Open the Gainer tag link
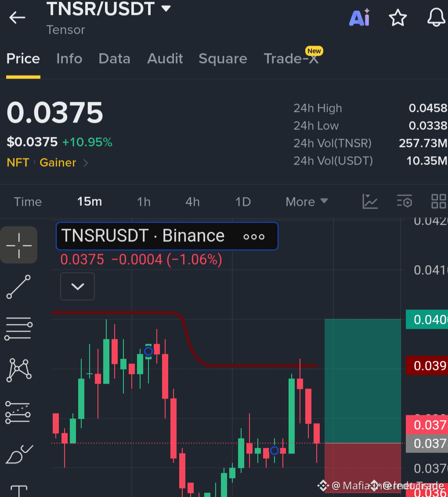This screenshot has width=448, height=497. tap(58, 162)
